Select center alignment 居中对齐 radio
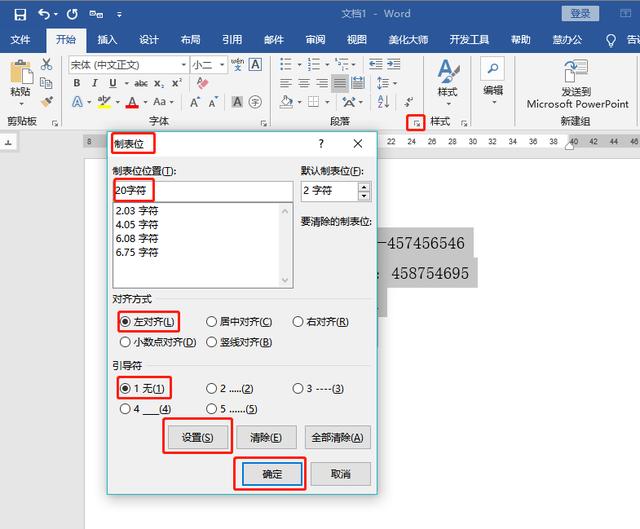The width and height of the screenshot is (640, 529). pos(239,322)
